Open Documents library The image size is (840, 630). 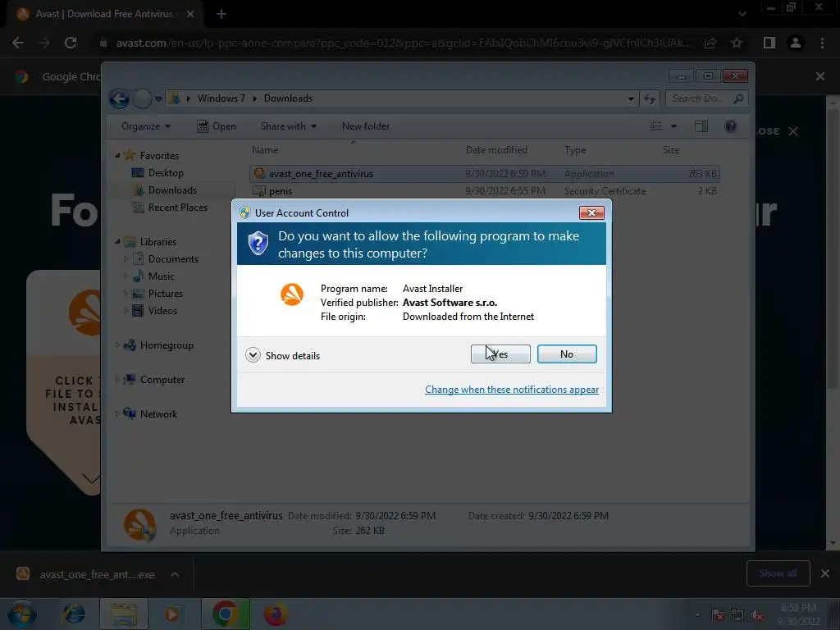[x=173, y=259]
